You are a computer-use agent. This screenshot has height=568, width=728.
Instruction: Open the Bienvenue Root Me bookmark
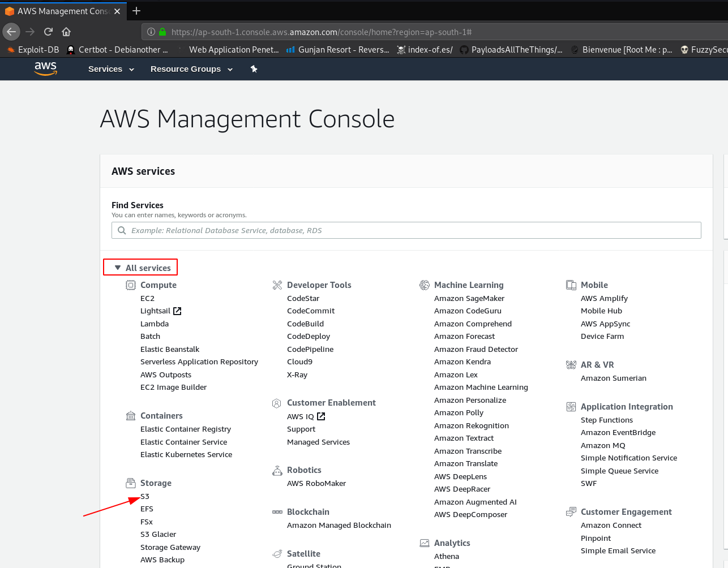click(622, 50)
